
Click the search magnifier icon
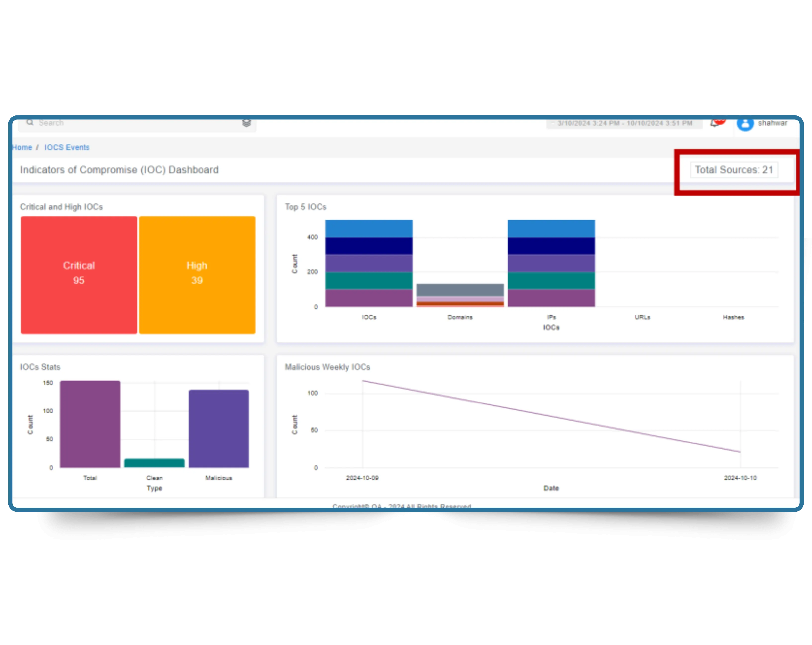click(30, 123)
